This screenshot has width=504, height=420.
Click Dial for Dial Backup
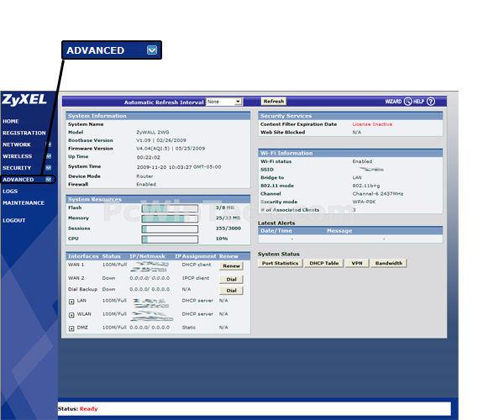[x=232, y=291]
